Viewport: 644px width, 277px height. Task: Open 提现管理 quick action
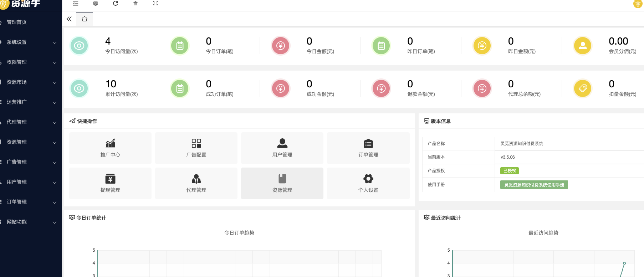coord(110,183)
